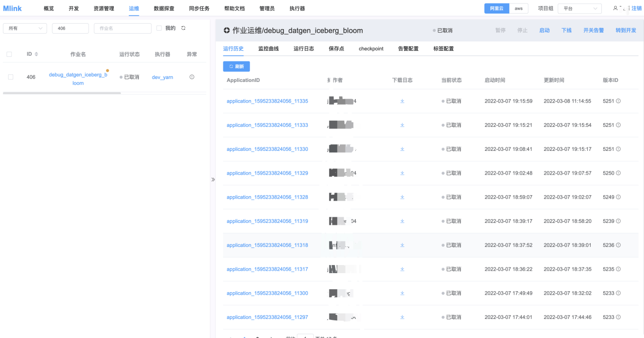The width and height of the screenshot is (644, 338).
Task: Click 启动 to start the job
Action: click(x=544, y=31)
